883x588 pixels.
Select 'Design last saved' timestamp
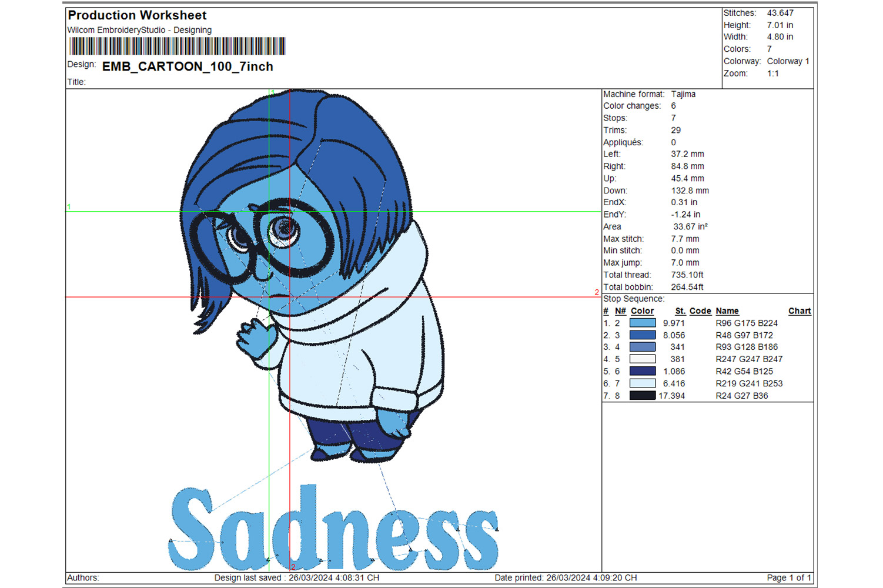click(297, 578)
